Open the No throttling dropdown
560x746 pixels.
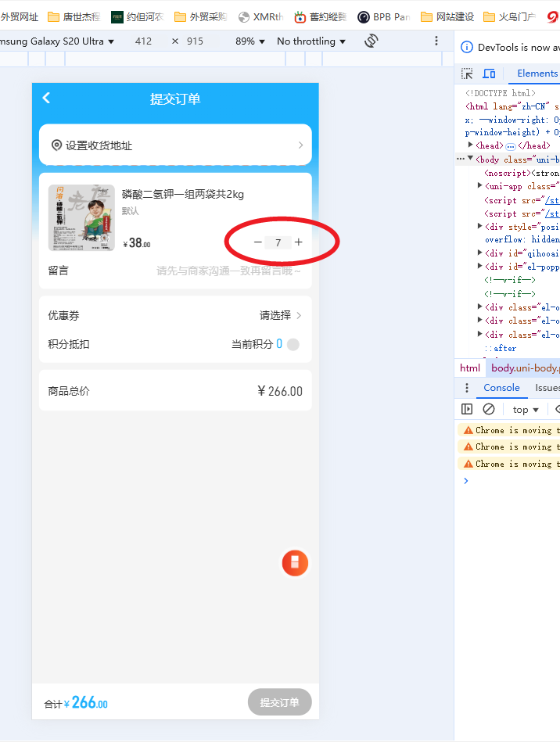(x=311, y=41)
